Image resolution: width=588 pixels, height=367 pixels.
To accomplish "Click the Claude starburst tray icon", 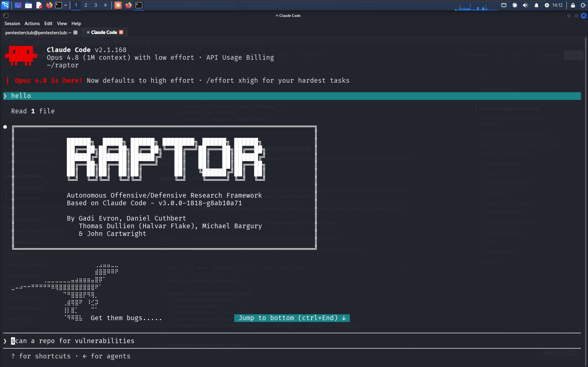I will [x=515, y=5].
